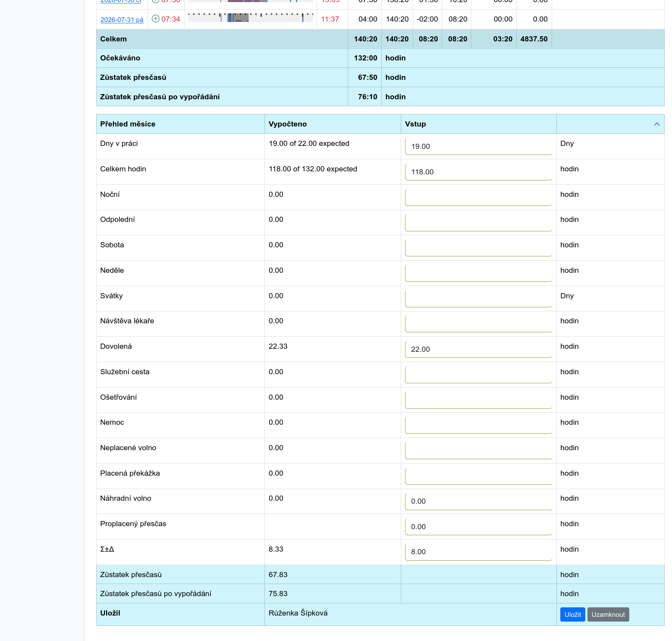672x641 pixels.
Task: Click the name Růženka Šípková
Action: click(298, 613)
